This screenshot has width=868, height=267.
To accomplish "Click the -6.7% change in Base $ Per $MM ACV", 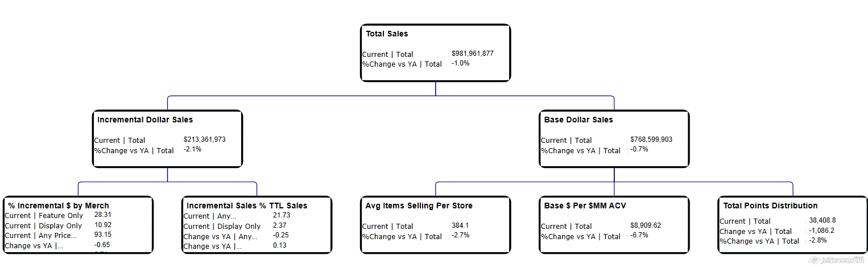I will coord(639,235).
